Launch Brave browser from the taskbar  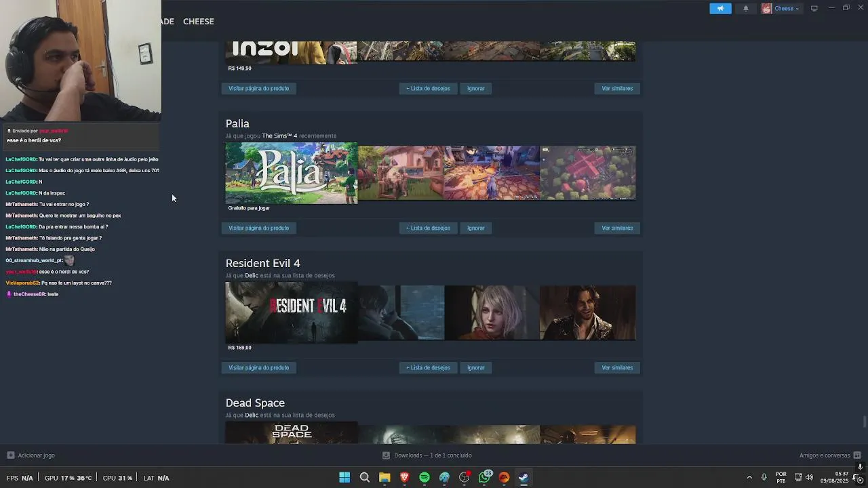point(404,477)
